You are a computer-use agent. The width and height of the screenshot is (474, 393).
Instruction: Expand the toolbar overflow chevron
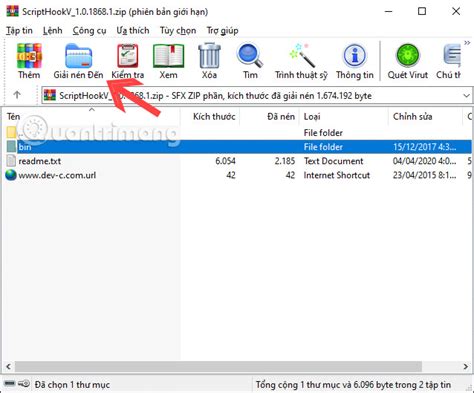(467, 43)
